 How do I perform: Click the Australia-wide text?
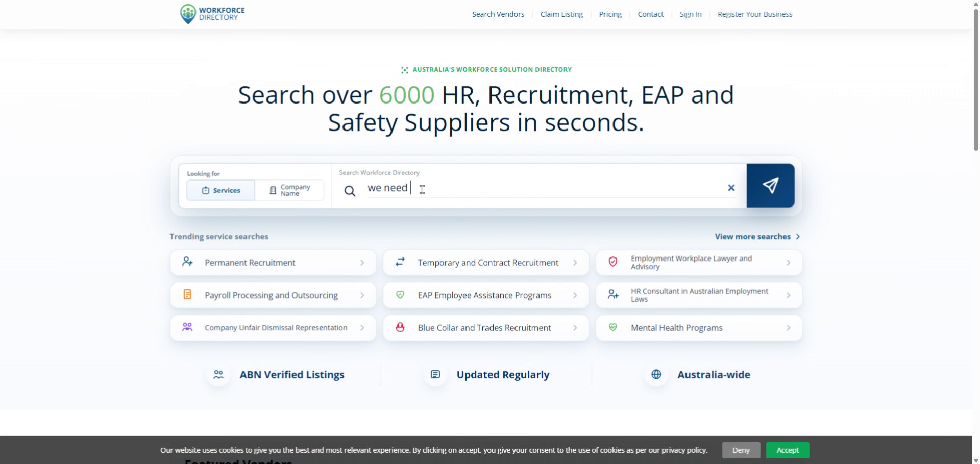pyautogui.click(x=714, y=375)
